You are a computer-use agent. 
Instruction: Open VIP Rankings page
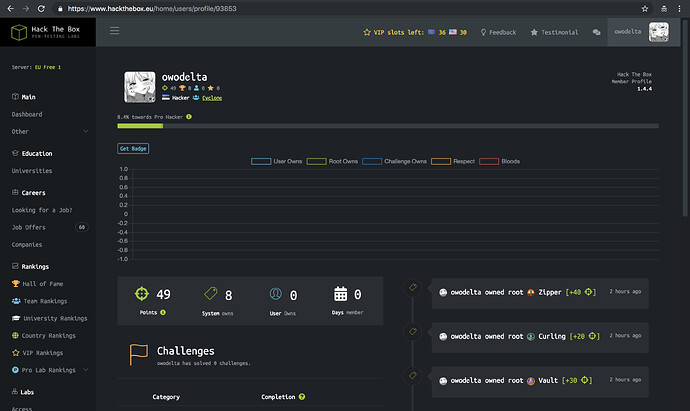click(x=43, y=352)
